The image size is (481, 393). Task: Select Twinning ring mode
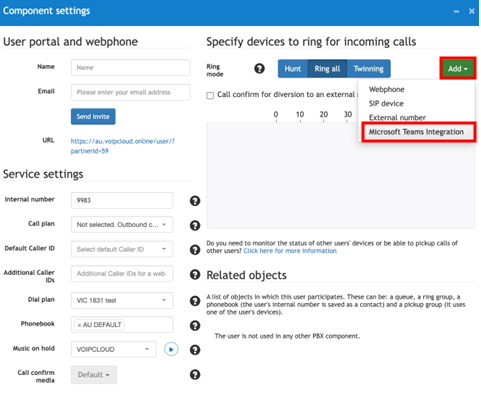(369, 69)
